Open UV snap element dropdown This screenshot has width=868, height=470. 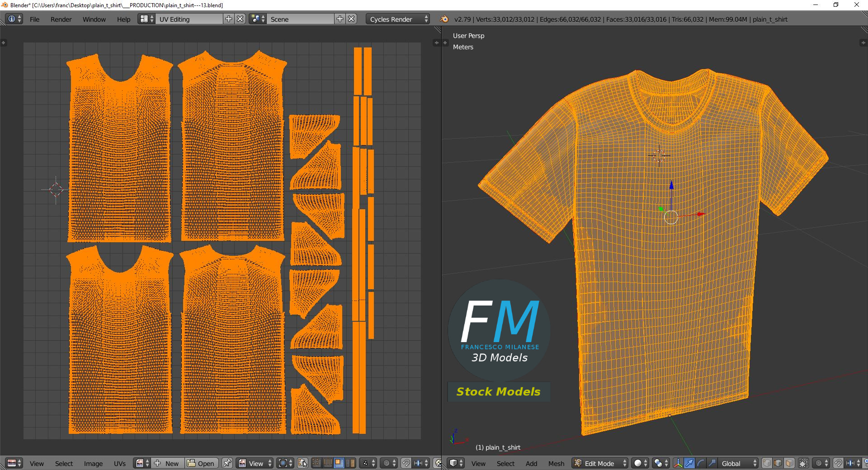(421, 463)
